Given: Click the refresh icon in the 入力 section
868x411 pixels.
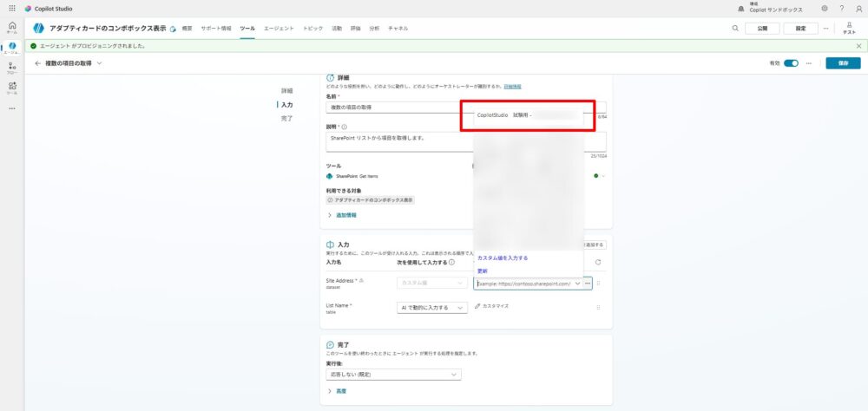Looking at the screenshot, I should (x=597, y=262).
